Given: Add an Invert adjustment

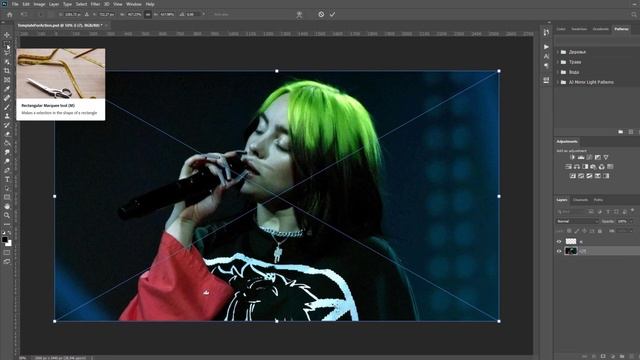Looking at the screenshot, I should pos(573,176).
